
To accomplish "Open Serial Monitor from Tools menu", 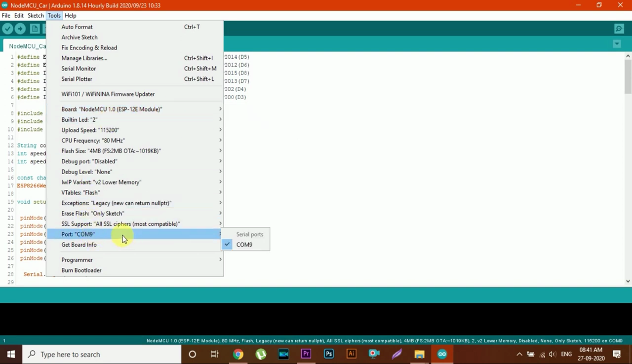I will click(135, 69).
